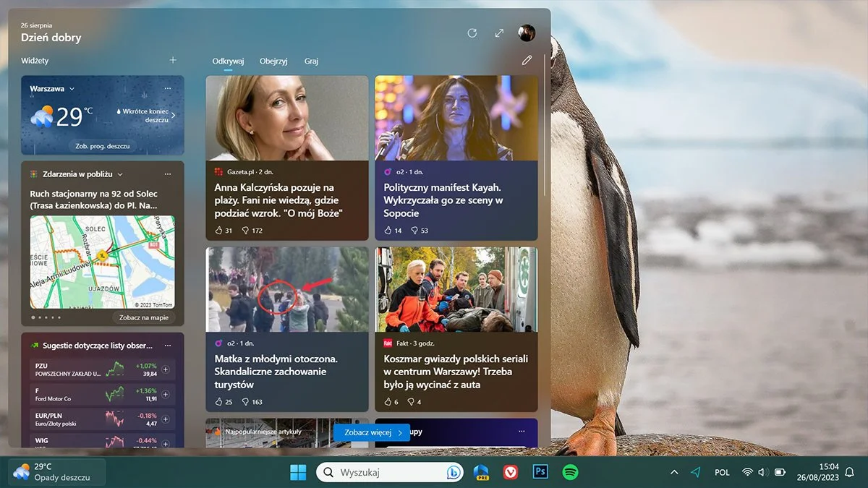The height and width of the screenshot is (488, 868).
Task: Open Spotify from the taskbar
Action: coord(569,471)
